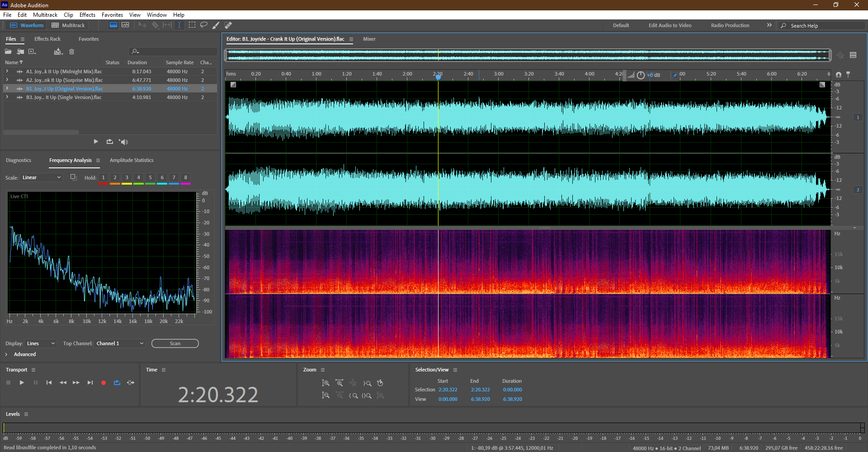
Task: Click the Fast Forward button
Action: (76, 383)
